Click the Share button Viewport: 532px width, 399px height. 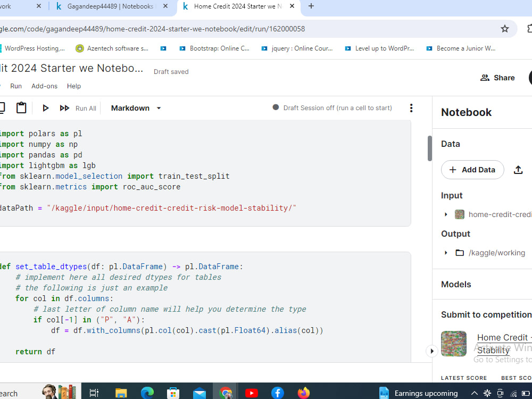click(497, 78)
